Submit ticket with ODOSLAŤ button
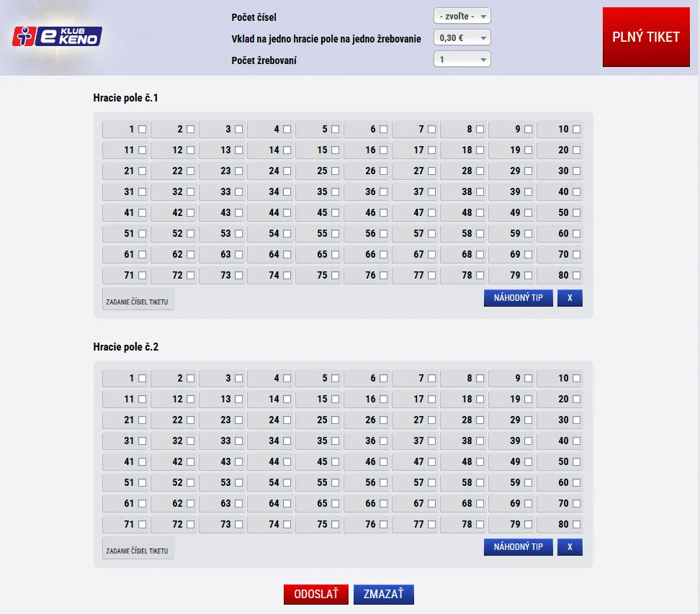The width and height of the screenshot is (700, 614). tap(316, 595)
